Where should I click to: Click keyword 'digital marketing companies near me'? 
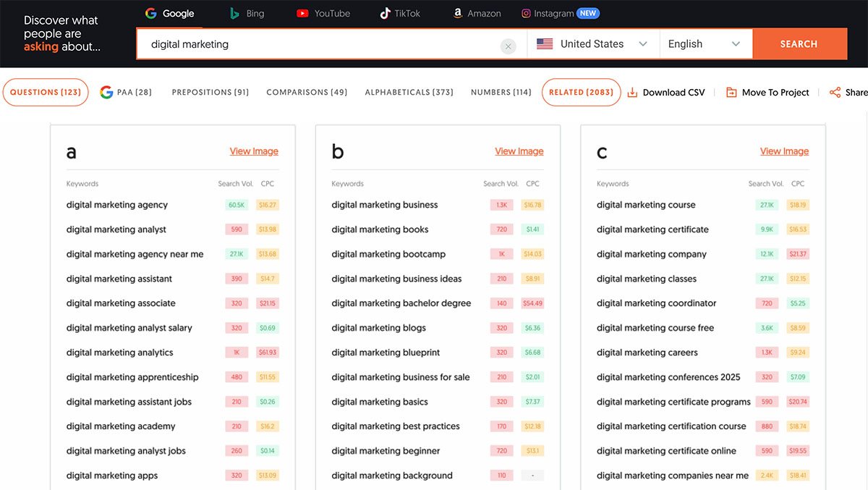(x=673, y=476)
